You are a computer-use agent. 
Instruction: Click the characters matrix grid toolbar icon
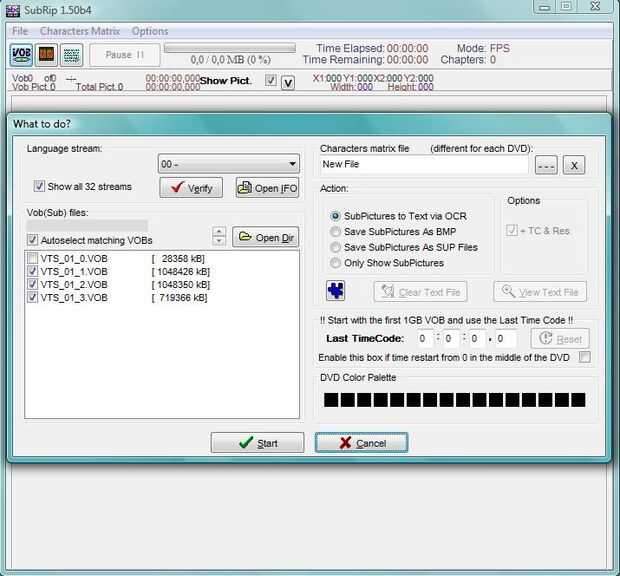[72, 55]
